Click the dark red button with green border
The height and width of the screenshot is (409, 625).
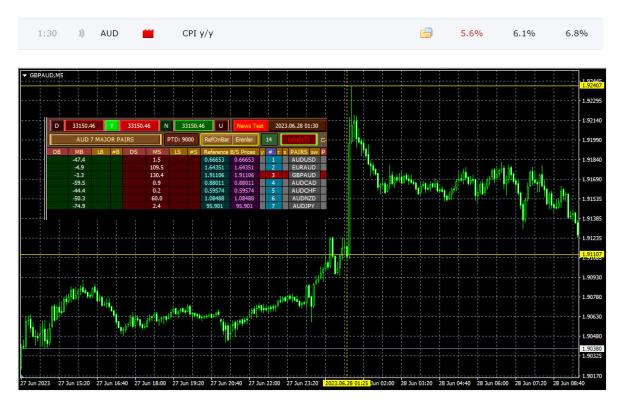click(299, 140)
